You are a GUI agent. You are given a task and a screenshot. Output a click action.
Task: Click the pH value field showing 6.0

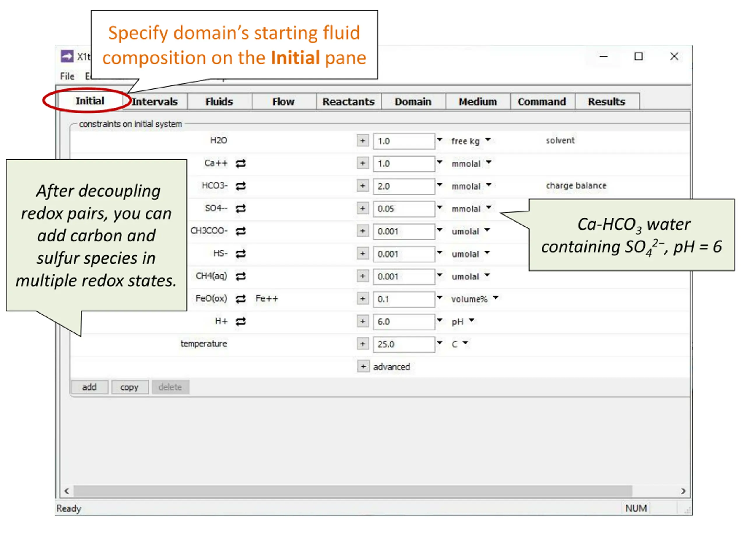click(x=404, y=322)
